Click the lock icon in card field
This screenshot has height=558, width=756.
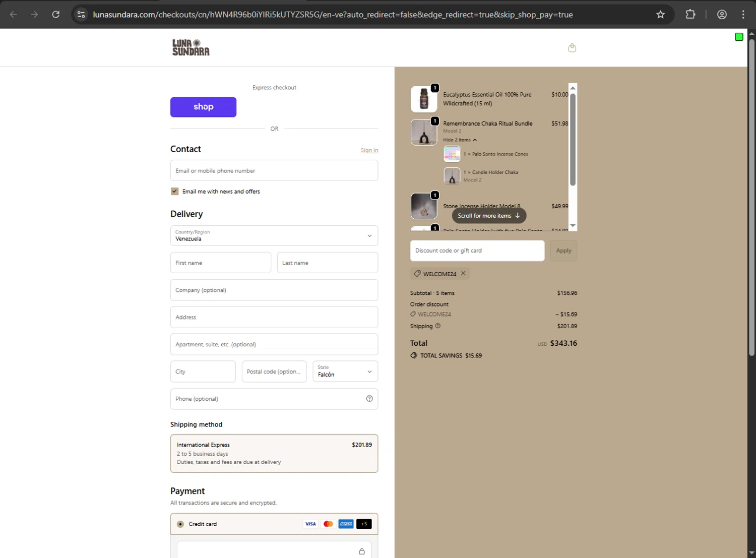click(x=362, y=551)
